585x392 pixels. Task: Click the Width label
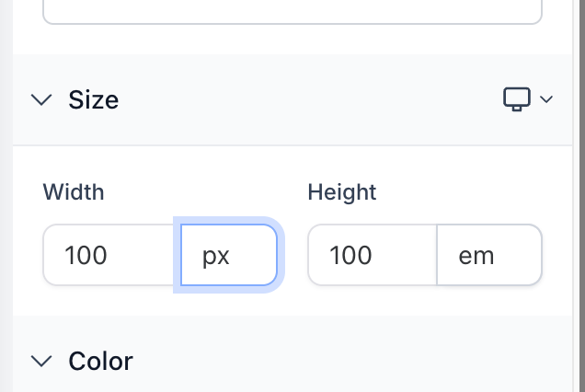tap(74, 192)
